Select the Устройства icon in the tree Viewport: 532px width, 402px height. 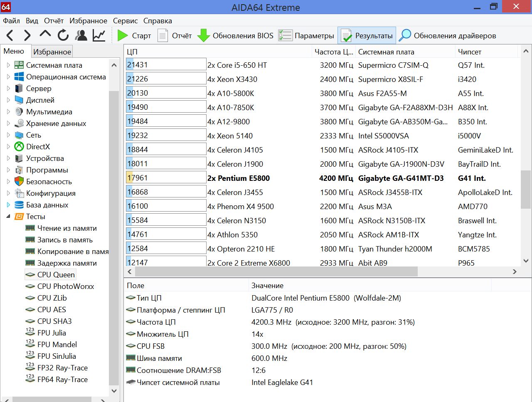tap(19, 158)
